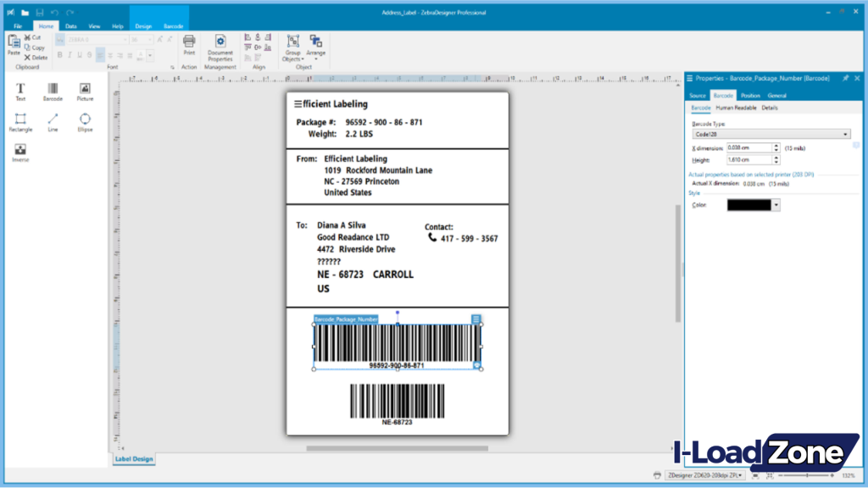This screenshot has width=868, height=488.
Task: Open Source tab in Properties panel
Action: tap(698, 96)
